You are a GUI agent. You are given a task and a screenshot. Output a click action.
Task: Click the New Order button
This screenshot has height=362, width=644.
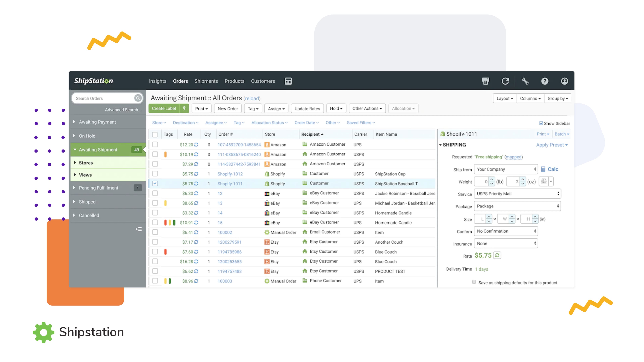point(228,108)
